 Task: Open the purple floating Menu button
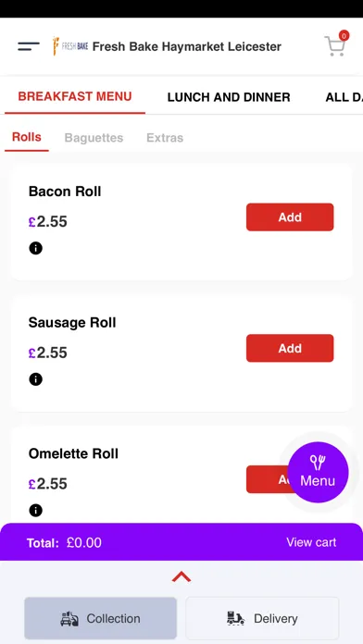point(318,472)
